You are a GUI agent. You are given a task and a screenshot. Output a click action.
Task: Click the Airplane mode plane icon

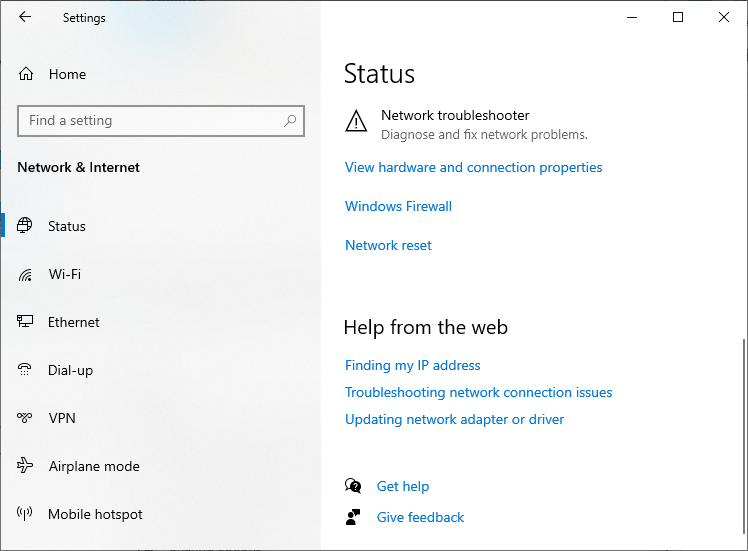pos(26,466)
